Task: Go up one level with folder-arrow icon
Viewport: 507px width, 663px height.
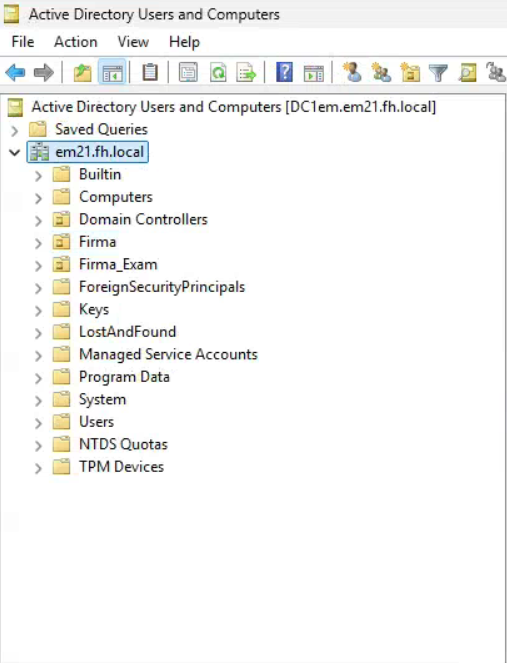Action: (82, 73)
